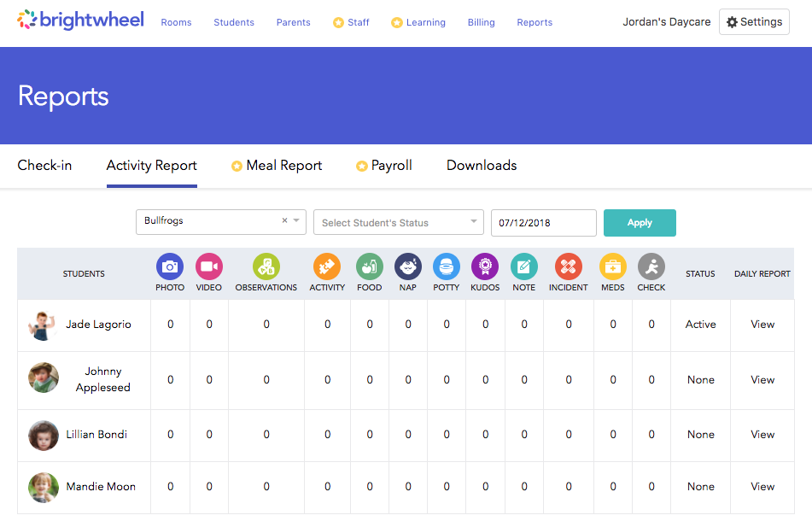Open the Activity icon column
Screen dimensions: 812x527
[x=327, y=266]
